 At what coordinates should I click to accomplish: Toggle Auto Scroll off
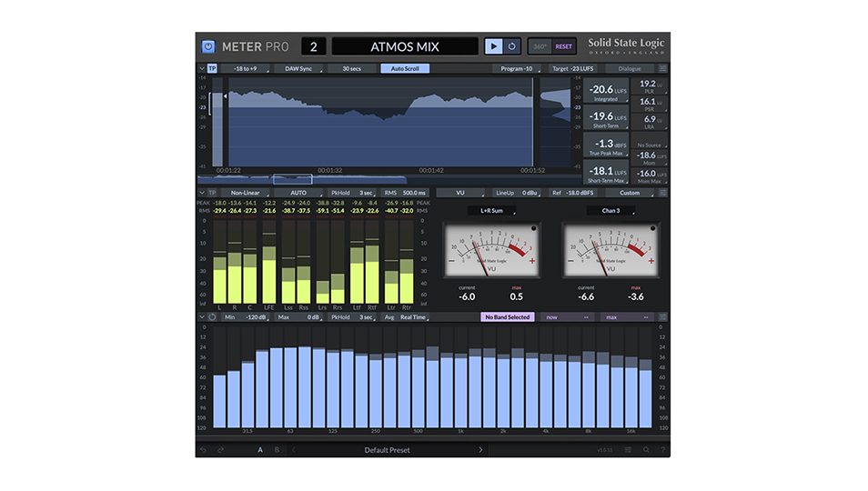pyautogui.click(x=405, y=68)
